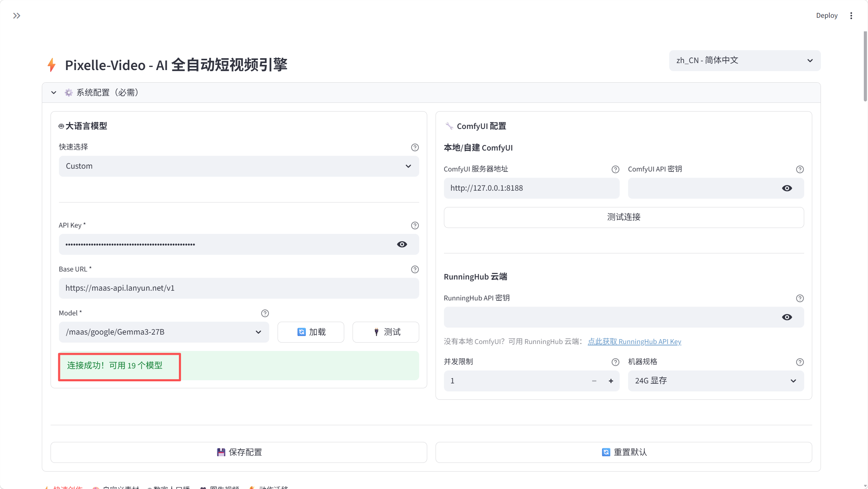Open the three-dot menu near Deploy

pos(851,15)
